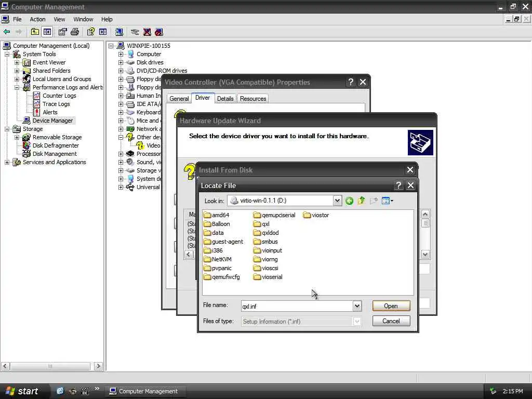Switch to the General tab in Properties
Viewport: 532px width, 399px height.
pos(179,99)
